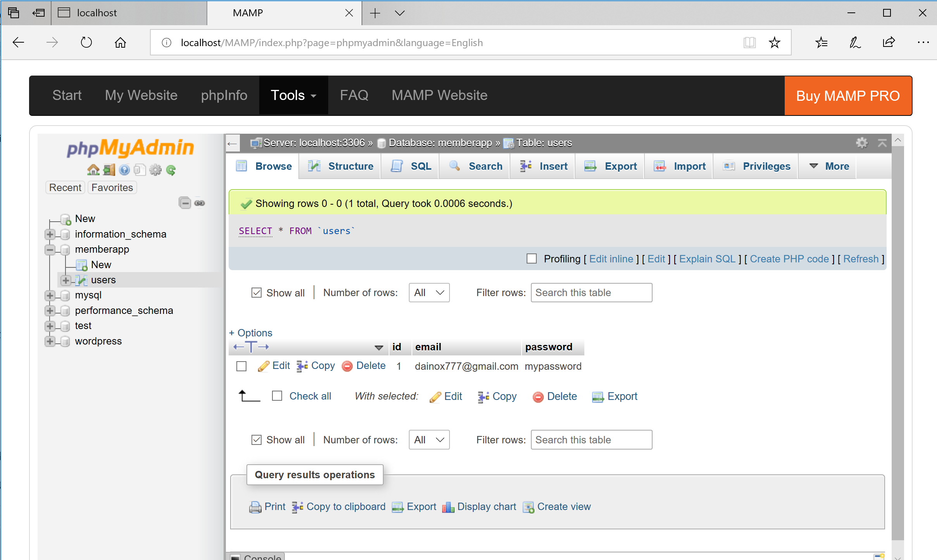
Task: Open navigation panel settings gear icon
Action: [x=155, y=169]
